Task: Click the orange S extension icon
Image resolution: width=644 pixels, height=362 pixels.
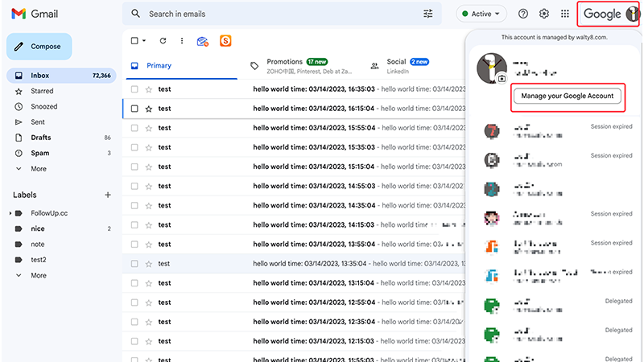Action: pos(225,41)
